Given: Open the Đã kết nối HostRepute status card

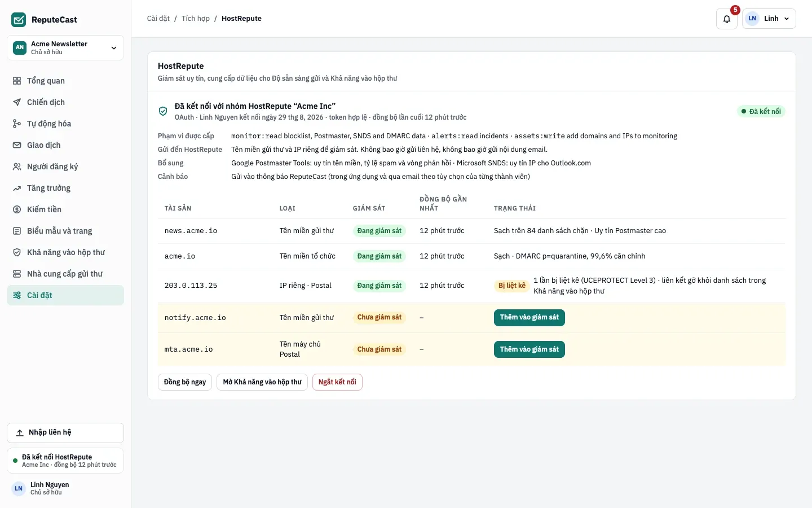Looking at the screenshot, I should click(65, 461).
